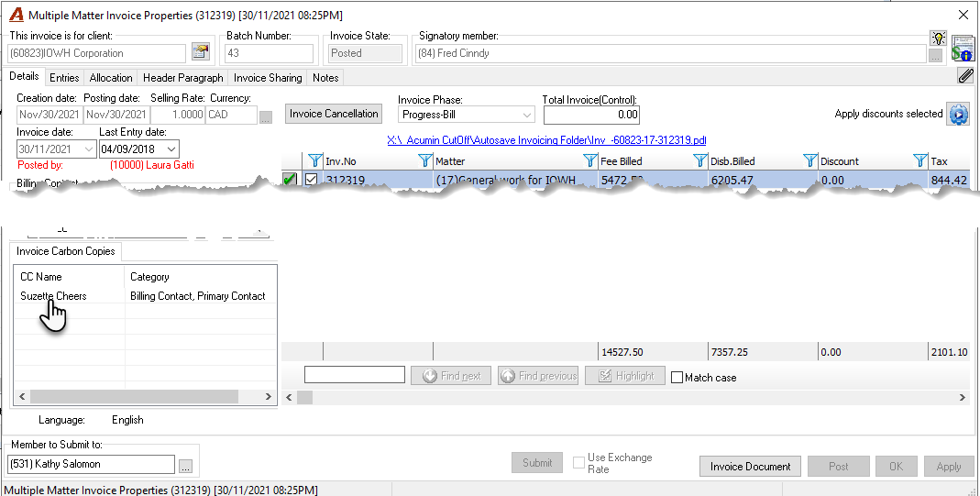This screenshot has height=496, width=980.
Task: Switch to the Invoice Sharing tab
Action: pos(268,77)
